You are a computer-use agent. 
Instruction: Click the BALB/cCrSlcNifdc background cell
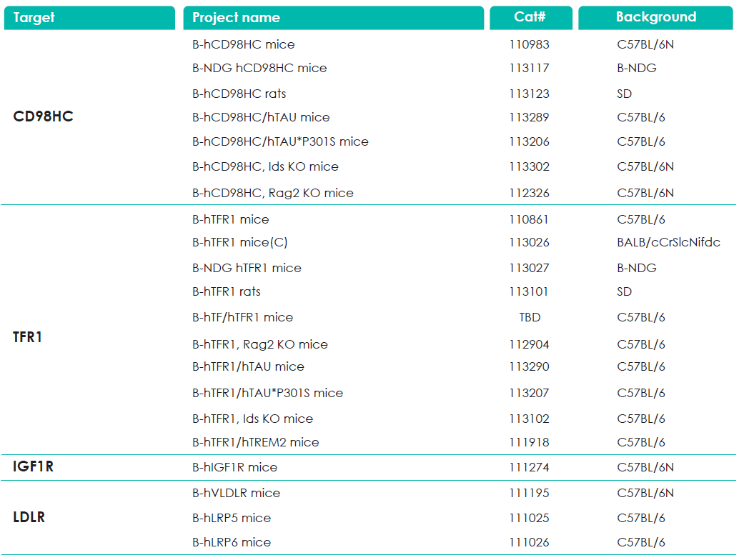tap(668, 242)
